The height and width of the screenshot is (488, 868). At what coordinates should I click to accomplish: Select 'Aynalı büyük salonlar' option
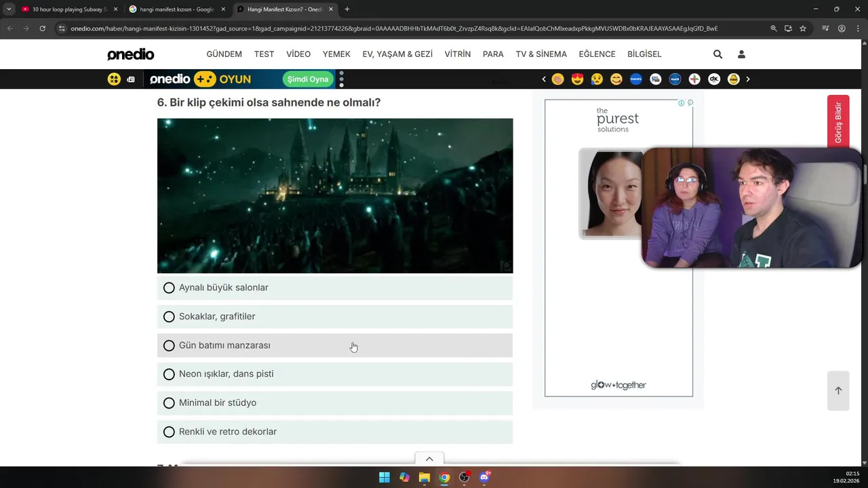[x=335, y=288]
